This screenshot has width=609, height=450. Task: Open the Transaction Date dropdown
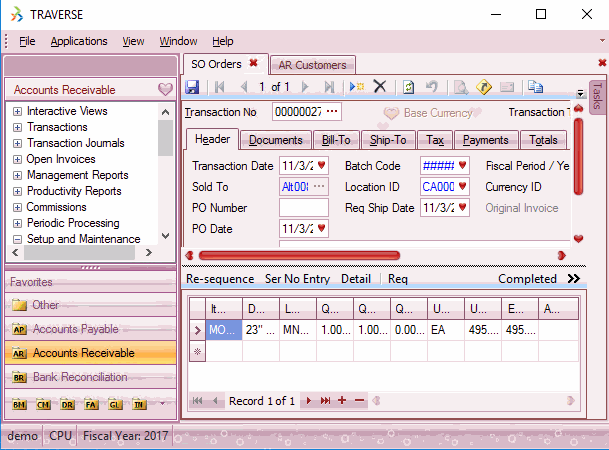coord(322,165)
